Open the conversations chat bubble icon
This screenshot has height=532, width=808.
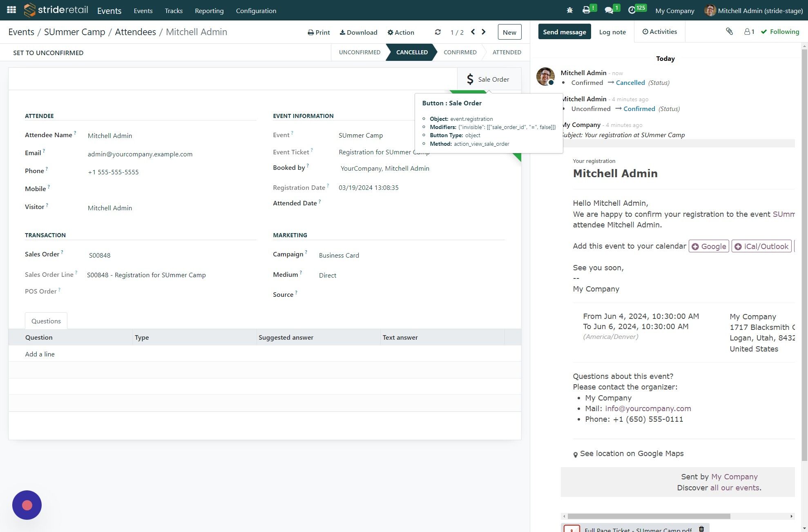(609, 11)
